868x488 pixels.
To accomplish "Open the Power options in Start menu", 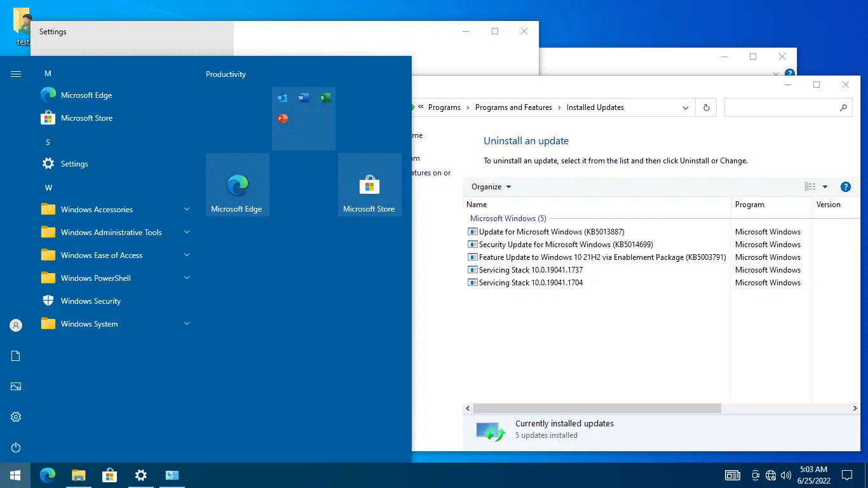I will (x=16, y=447).
